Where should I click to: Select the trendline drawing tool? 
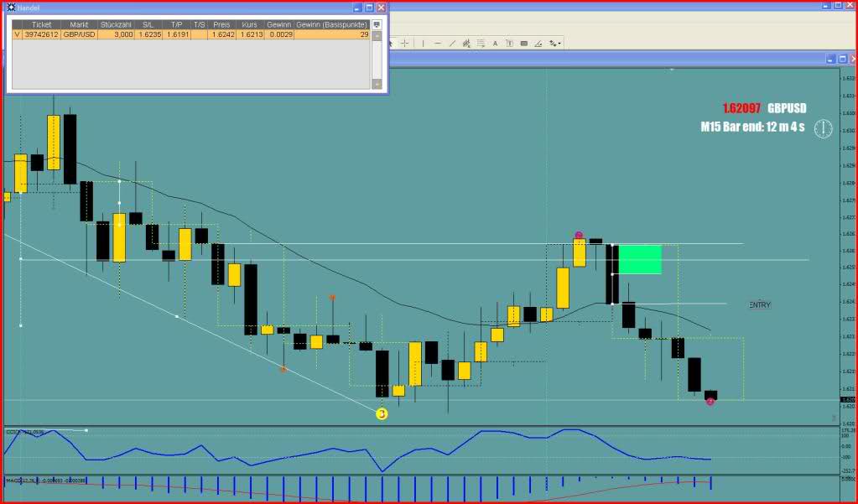pyautogui.click(x=453, y=44)
